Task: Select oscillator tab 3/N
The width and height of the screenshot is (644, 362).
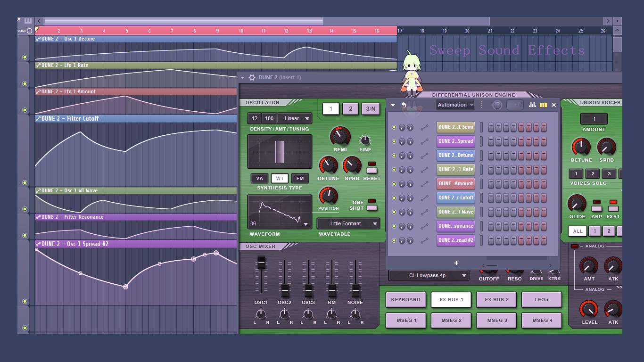Action: [x=371, y=109]
